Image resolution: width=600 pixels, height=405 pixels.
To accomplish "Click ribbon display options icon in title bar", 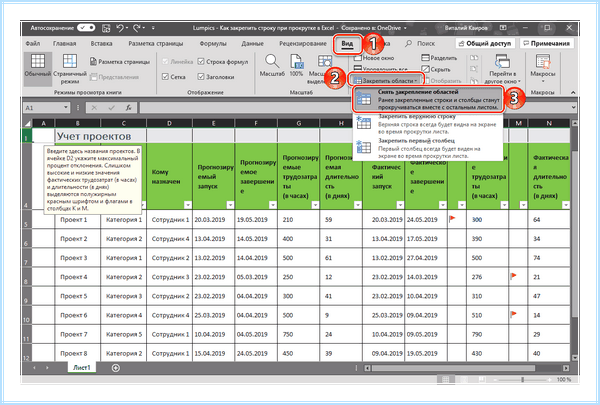I will pos(503,28).
